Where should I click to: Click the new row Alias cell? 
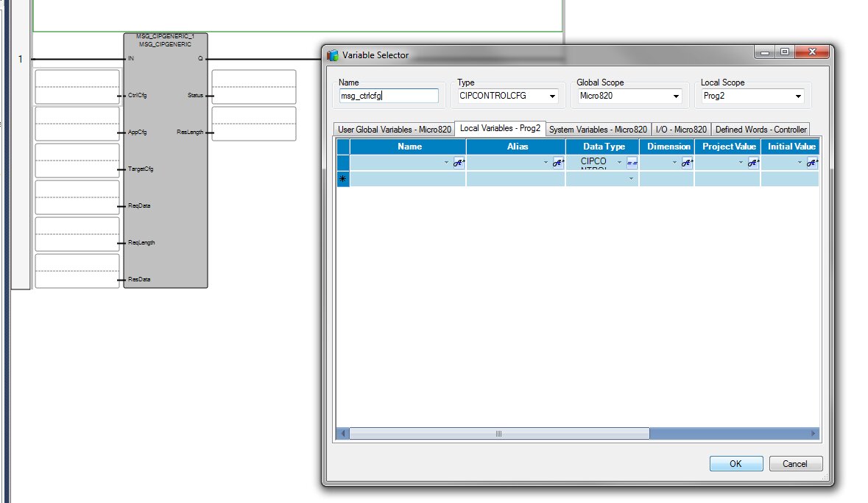(516, 179)
